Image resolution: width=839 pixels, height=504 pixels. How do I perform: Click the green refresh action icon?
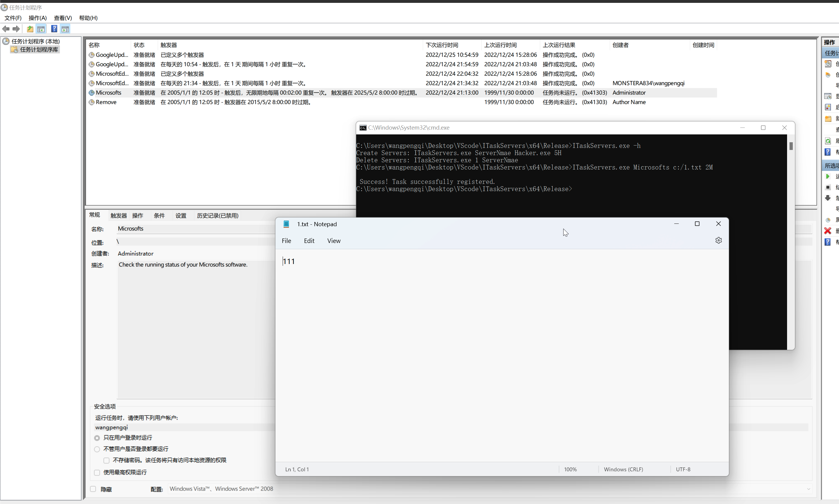pos(828,141)
